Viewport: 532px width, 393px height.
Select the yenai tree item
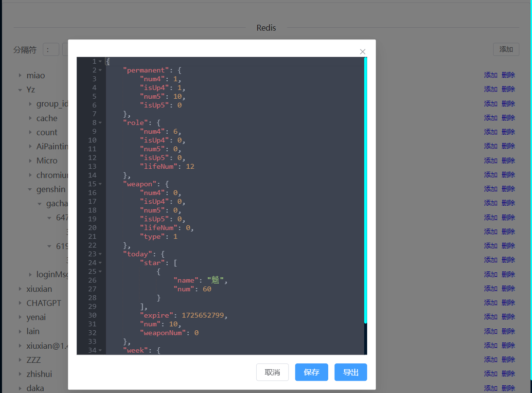pos(36,317)
